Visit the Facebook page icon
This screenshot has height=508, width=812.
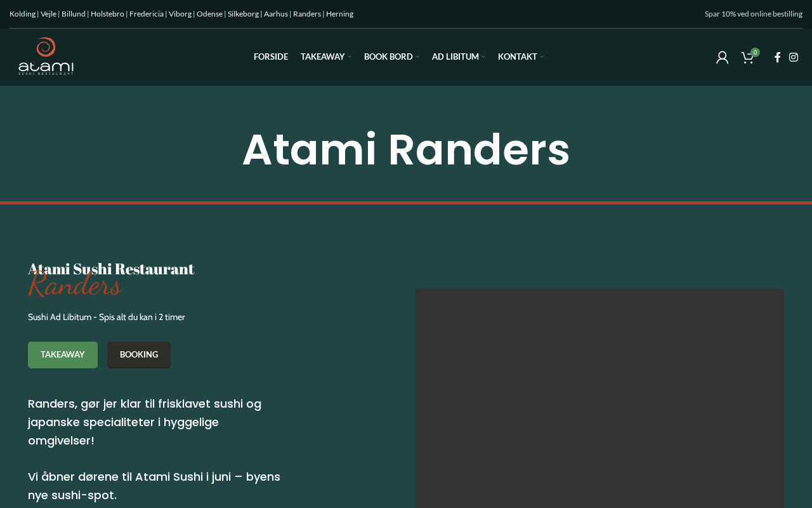pos(777,57)
